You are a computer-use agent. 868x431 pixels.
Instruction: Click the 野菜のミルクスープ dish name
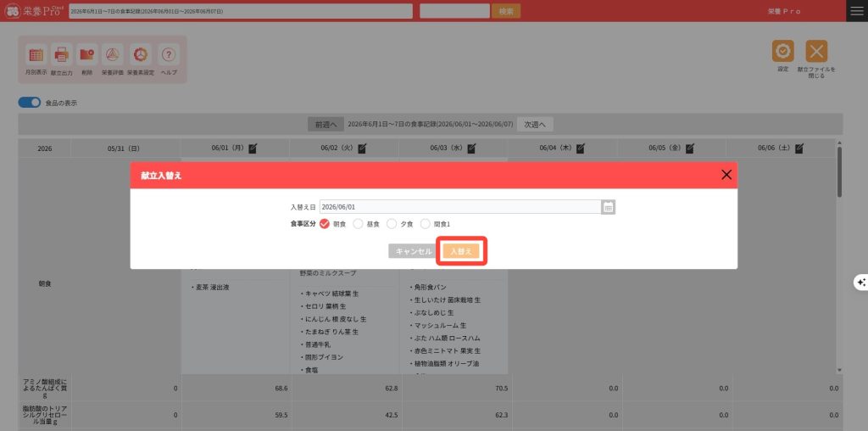click(x=328, y=274)
